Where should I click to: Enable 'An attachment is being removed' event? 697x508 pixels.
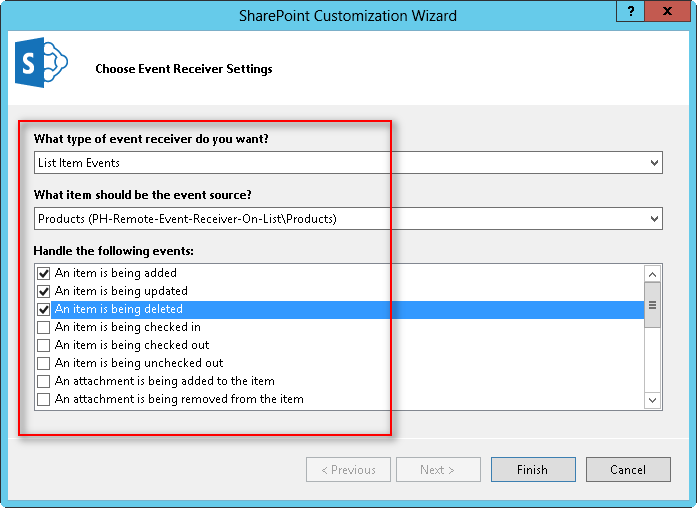point(44,399)
